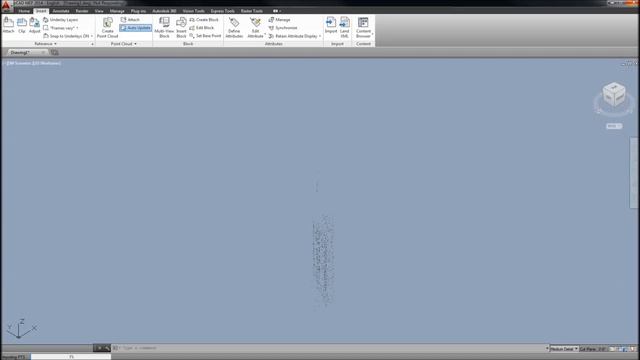640x360 pixels.
Task: Click Set Base Point tool
Action: pos(205,36)
